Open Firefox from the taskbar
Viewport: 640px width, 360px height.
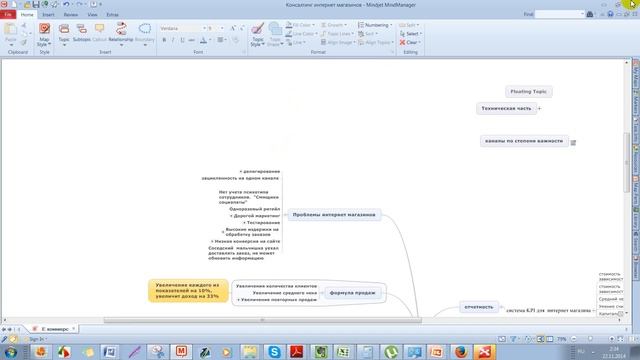click(461, 352)
